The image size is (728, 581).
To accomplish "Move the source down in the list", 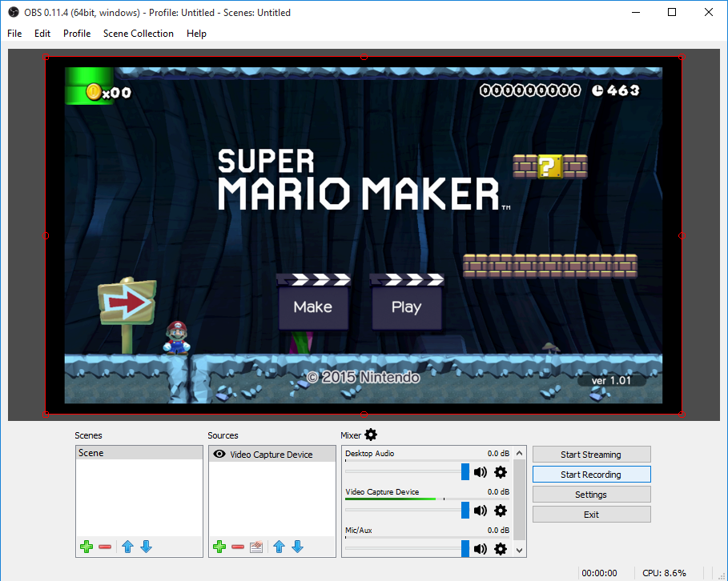I will point(297,547).
